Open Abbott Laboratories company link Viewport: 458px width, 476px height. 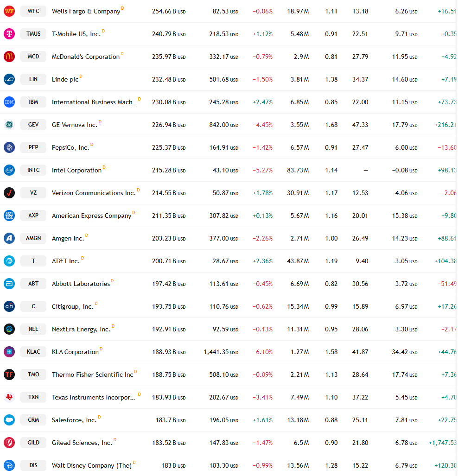(81, 284)
